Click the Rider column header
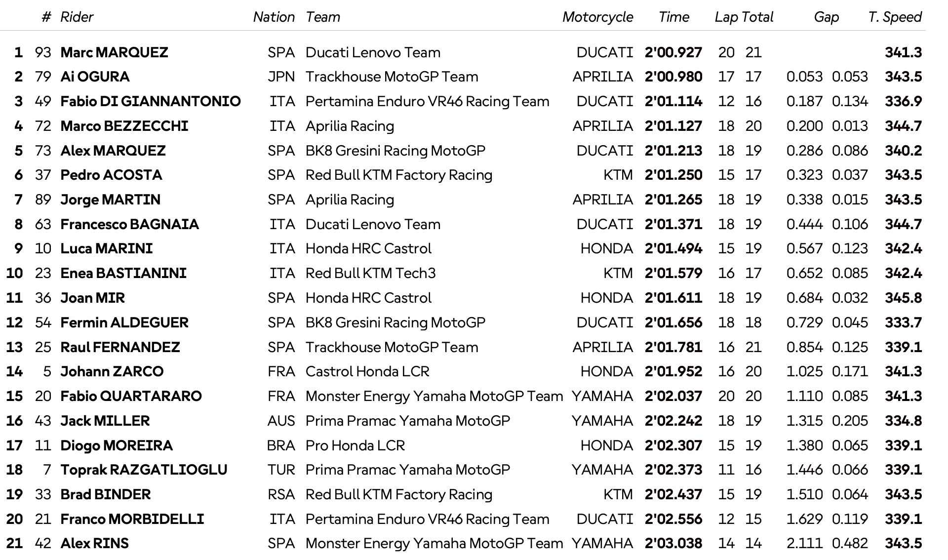 [x=77, y=17]
